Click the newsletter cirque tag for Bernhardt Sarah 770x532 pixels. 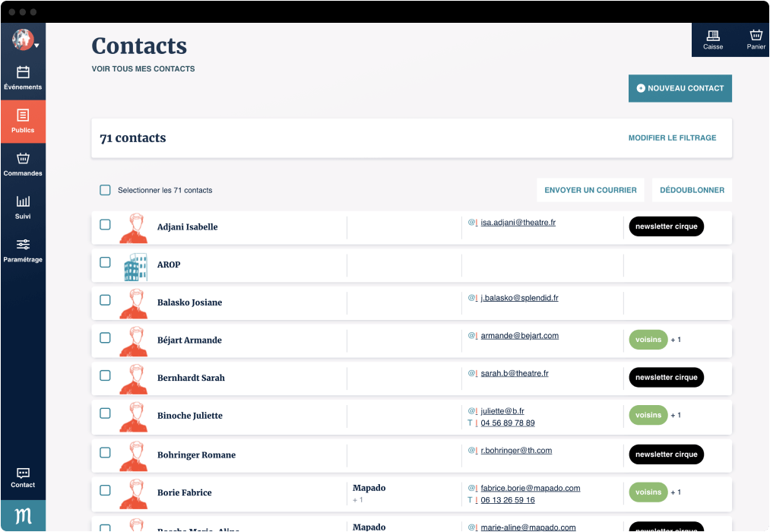pos(666,377)
